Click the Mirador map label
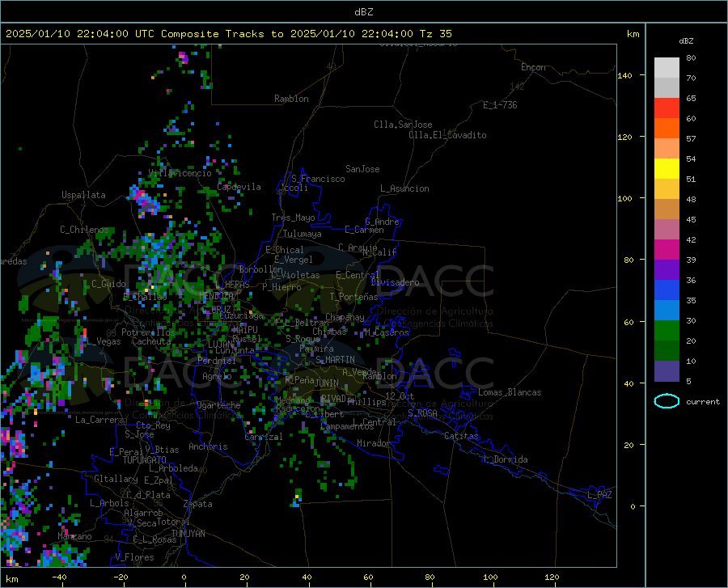Image resolution: width=728 pixels, height=588 pixels. [374, 443]
